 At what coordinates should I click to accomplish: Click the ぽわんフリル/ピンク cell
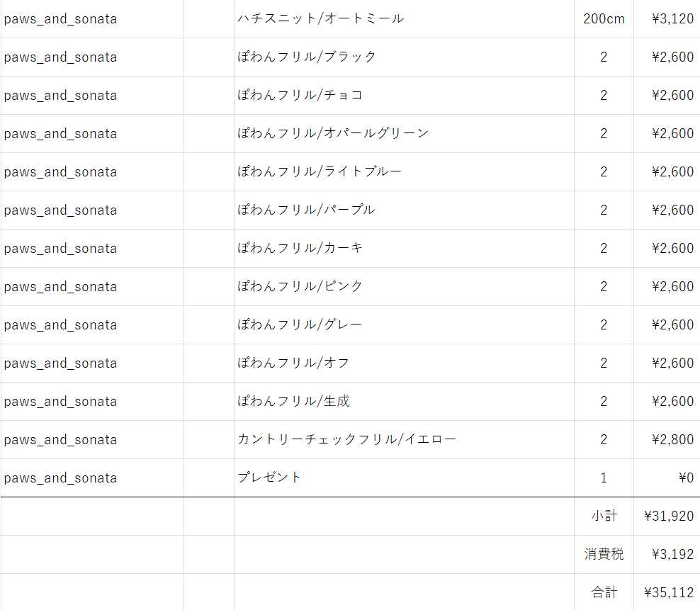[404, 287]
